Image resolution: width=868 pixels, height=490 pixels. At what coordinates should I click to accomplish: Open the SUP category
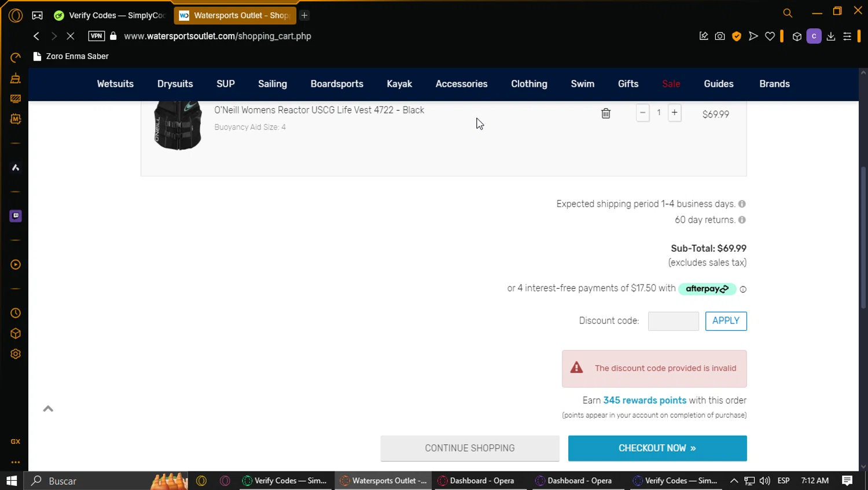click(x=226, y=84)
